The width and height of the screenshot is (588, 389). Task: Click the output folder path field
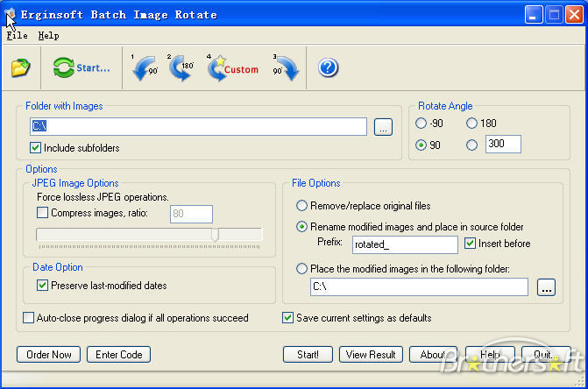click(x=419, y=286)
